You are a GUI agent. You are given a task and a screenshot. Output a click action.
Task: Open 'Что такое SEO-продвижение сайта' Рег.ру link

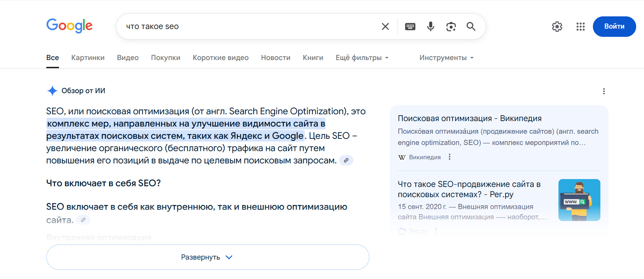pos(469,189)
